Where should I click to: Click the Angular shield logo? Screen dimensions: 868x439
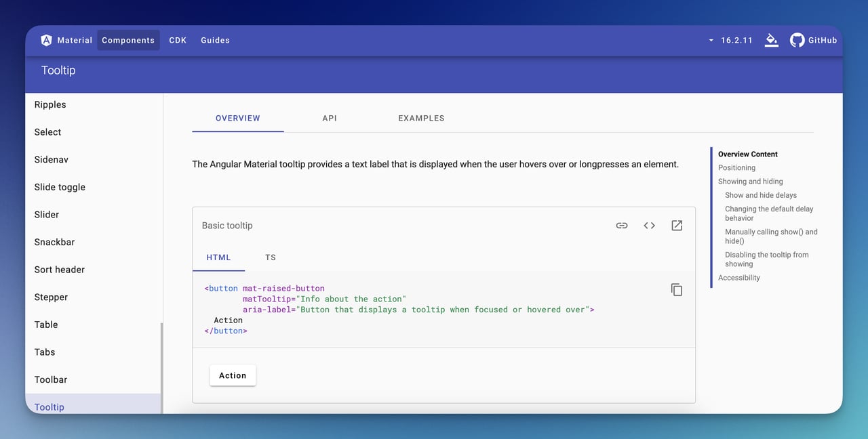tap(46, 40)
